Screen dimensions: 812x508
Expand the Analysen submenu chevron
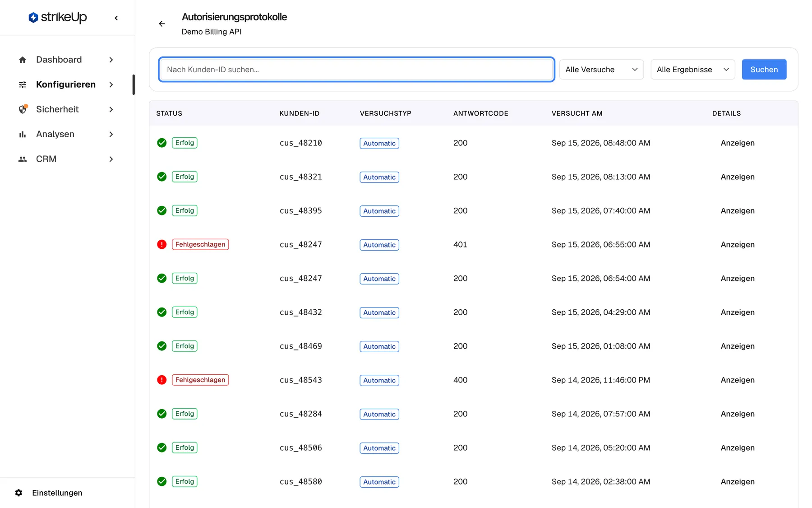111,134
